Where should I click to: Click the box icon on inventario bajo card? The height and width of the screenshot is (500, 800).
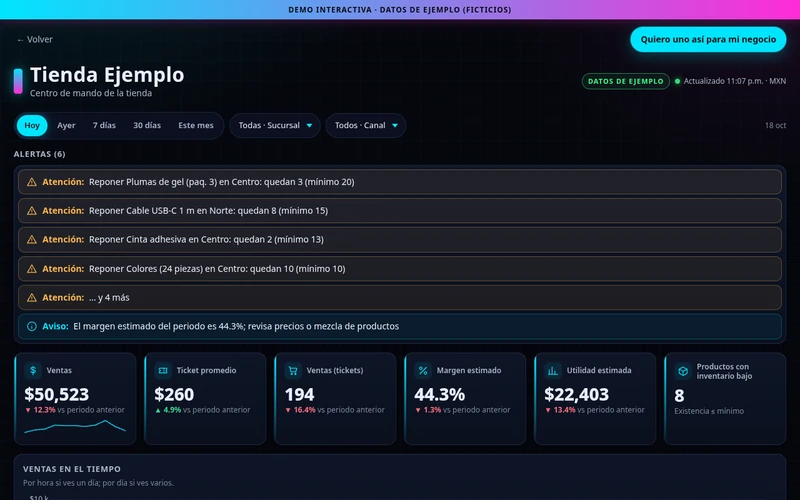click(683, 371)
